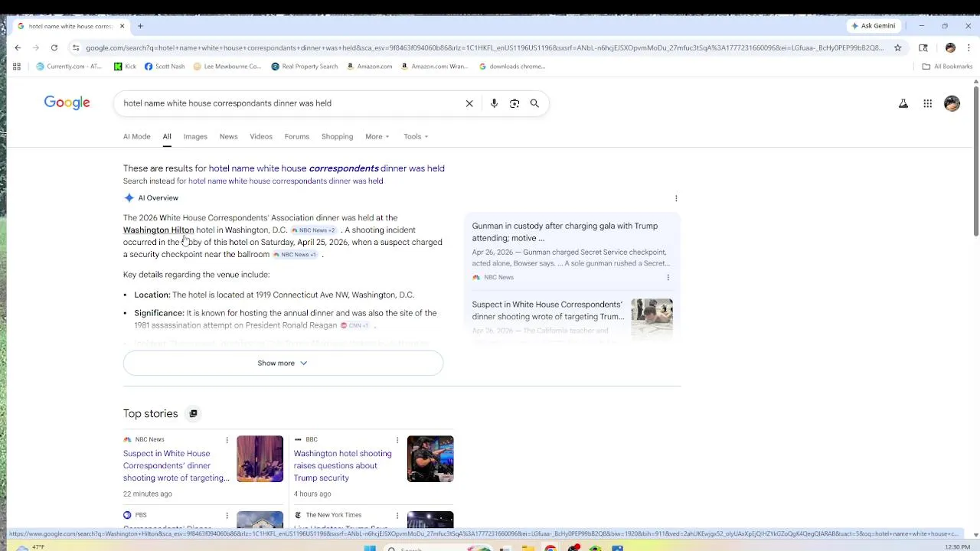Open the Chrome side panel icon
Image resolution: width=980 pixels, height=551 pixels.
tap(923, 47)
